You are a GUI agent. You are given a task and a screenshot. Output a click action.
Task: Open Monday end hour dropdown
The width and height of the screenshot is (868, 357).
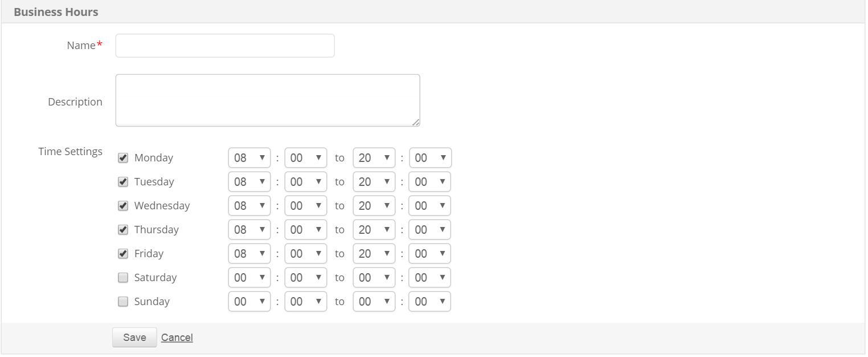click(374, 158)
